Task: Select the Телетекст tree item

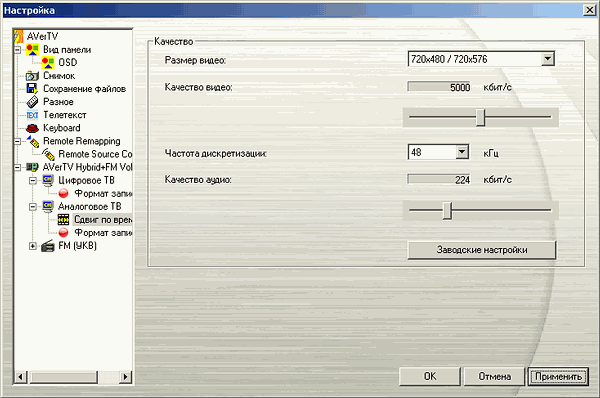Action: (65, 115)
